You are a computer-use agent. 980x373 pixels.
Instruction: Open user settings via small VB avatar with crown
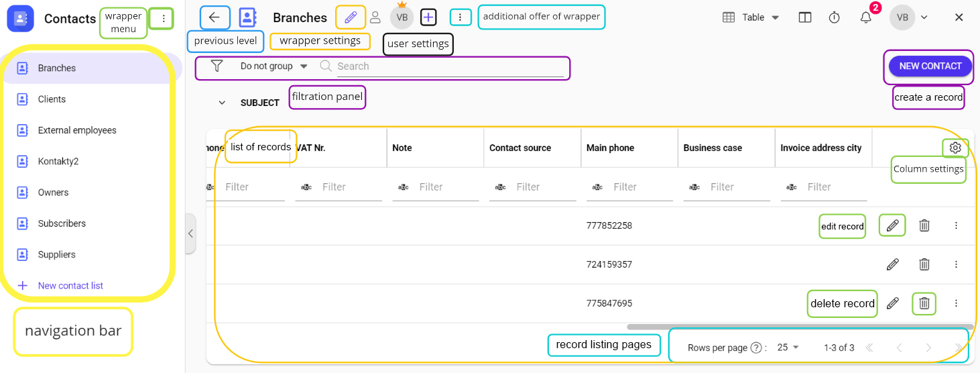tap(402, 17)
